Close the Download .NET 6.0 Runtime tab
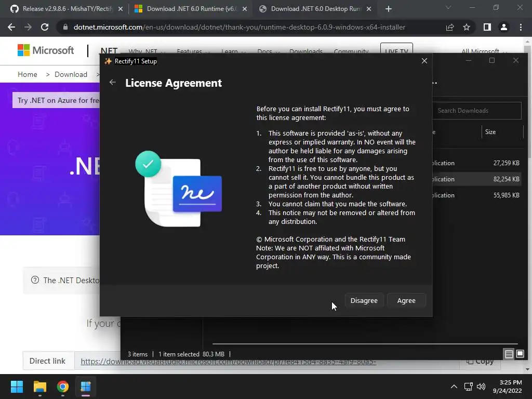 tap(245, 9)
